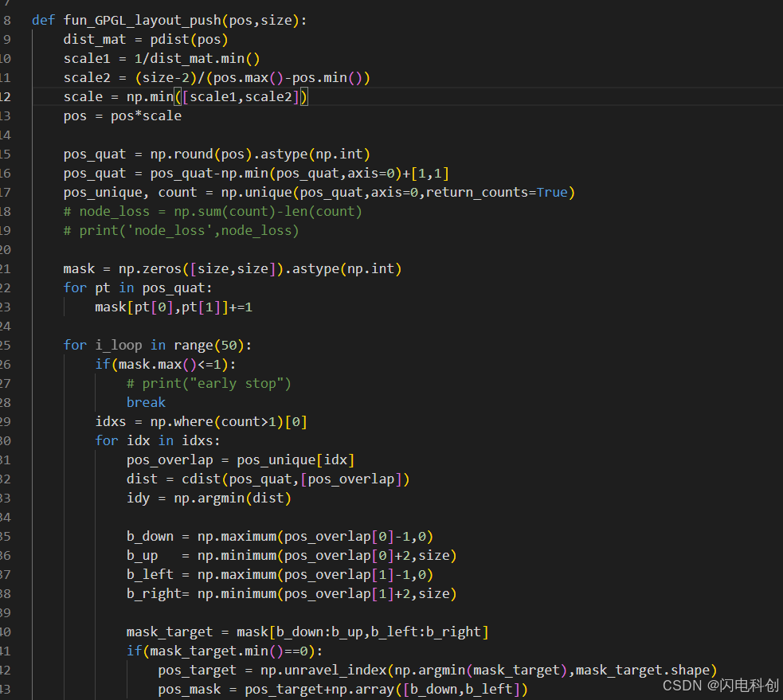
Task: Click the 'scale1 = 1/dist_mat.min()' line
Action: pyautogui.click(x=161, y=59)
